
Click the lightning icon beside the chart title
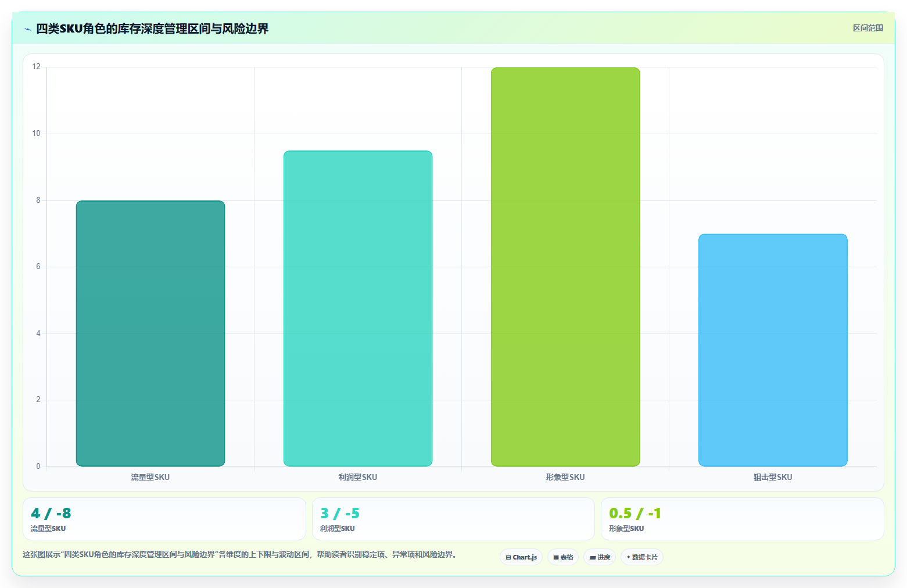click(x=27, y=29)
